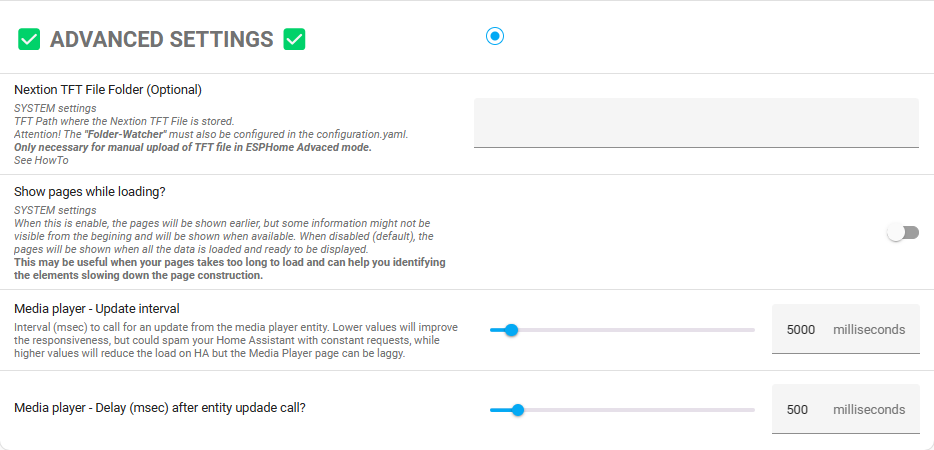Click the Nextion TFT File Folder (Optional) label

[108, 90]
